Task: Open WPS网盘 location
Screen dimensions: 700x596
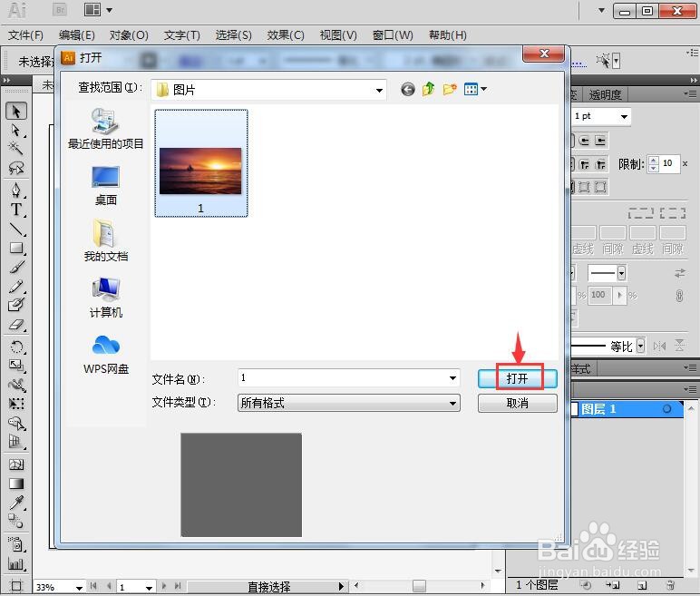Action: click(106, 355)
